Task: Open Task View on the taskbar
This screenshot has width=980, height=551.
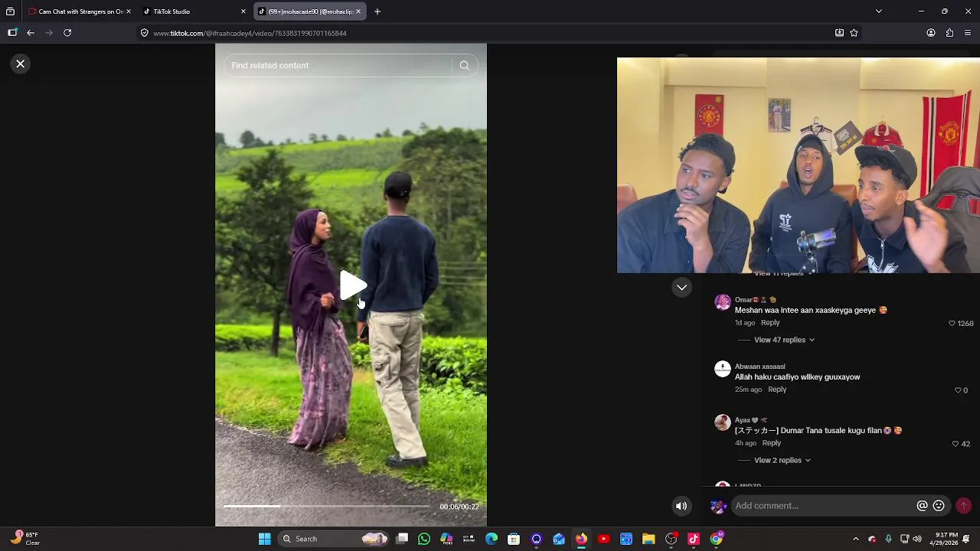Action: [x=402, y=539]
